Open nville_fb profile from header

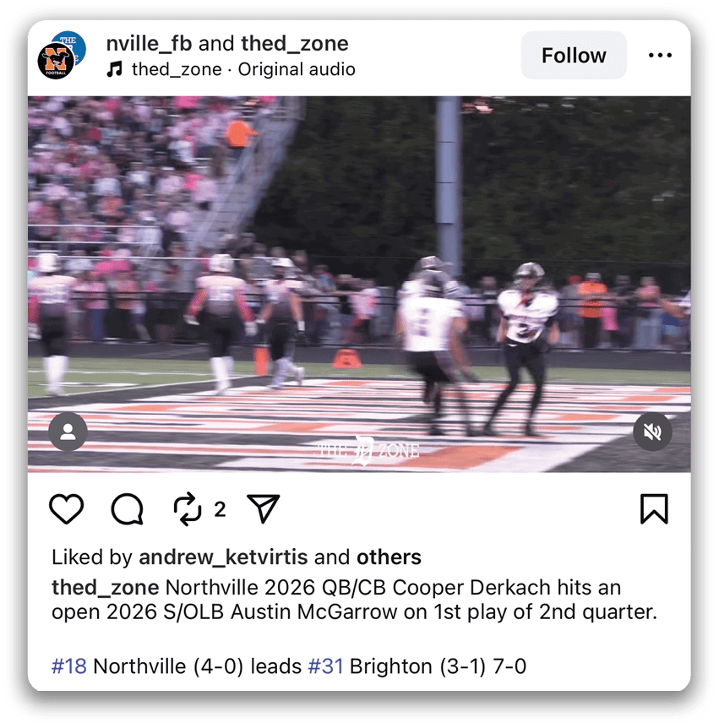point(149,44)
